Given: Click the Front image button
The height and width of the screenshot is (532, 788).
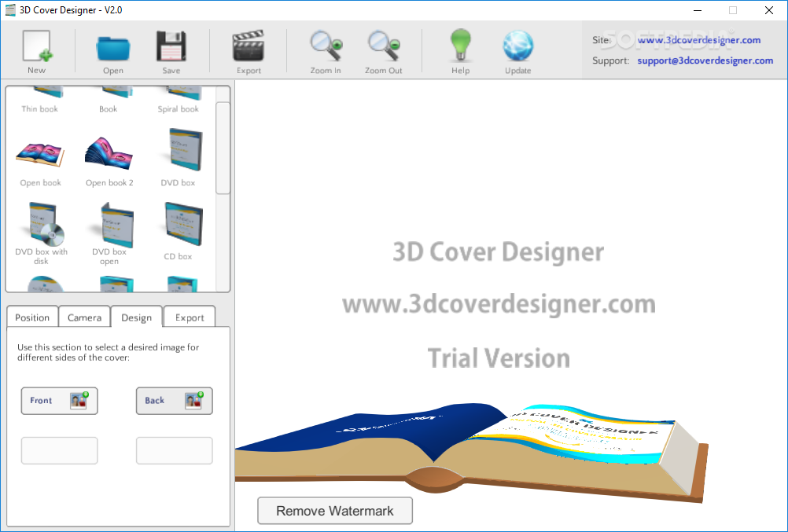Looking at the screenshot, I should [59, 401].
